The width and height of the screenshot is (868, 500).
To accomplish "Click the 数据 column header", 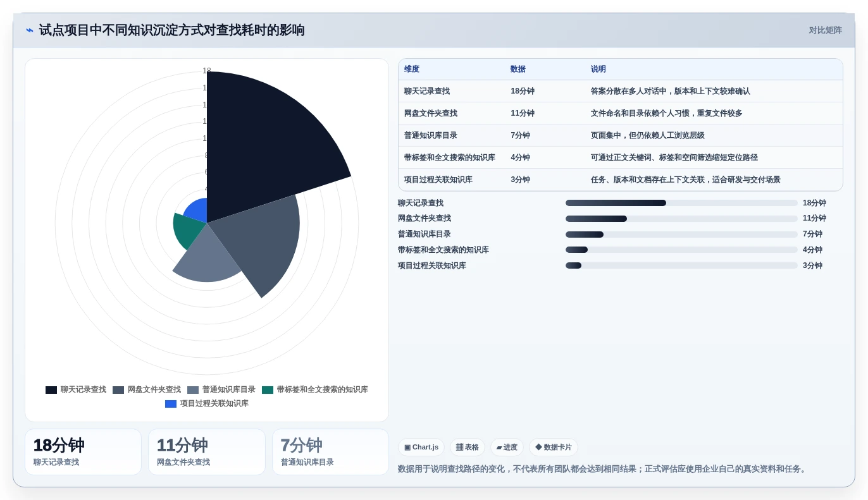I will click(x=518, y=70).
